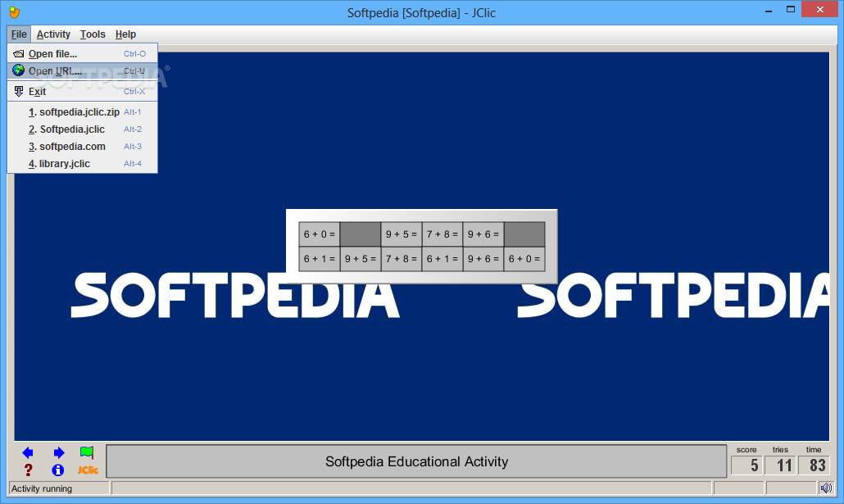The width and height of the screenshot is (844, 504).
Task: Open the Help menu
Action: click(125, 34)
